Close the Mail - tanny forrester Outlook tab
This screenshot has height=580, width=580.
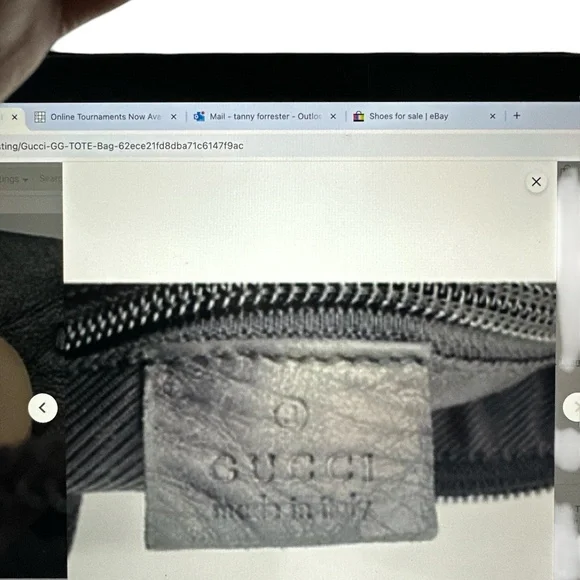pos(333,117)
